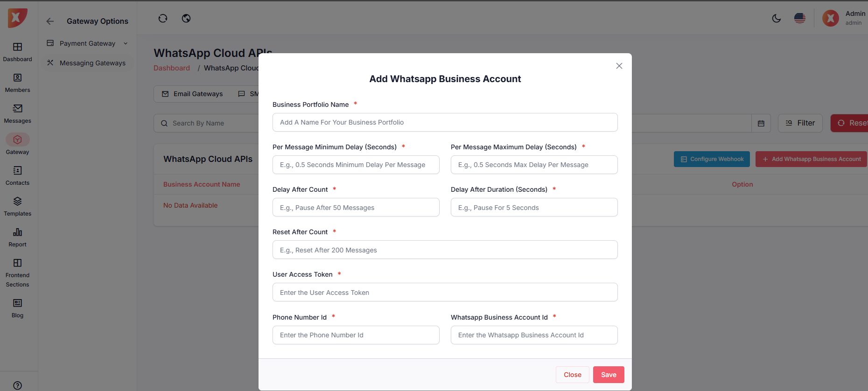Open the language flag selector
868x391 pixels.
[x=800, y=18]
